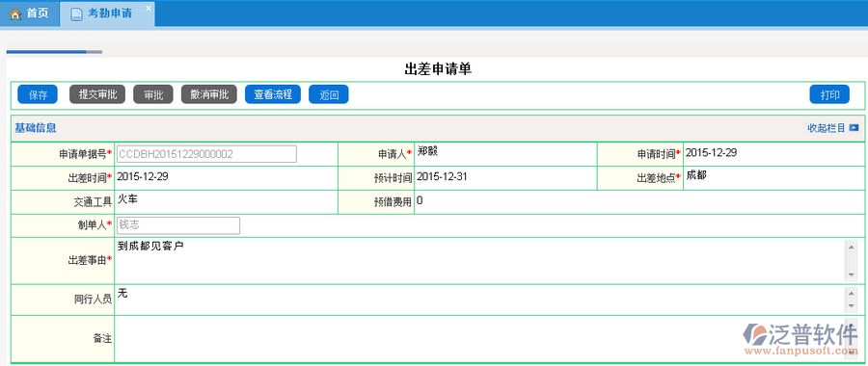
Task: Print the form with 打印 button
Action: pyautogui.click(x=829, y=94)
